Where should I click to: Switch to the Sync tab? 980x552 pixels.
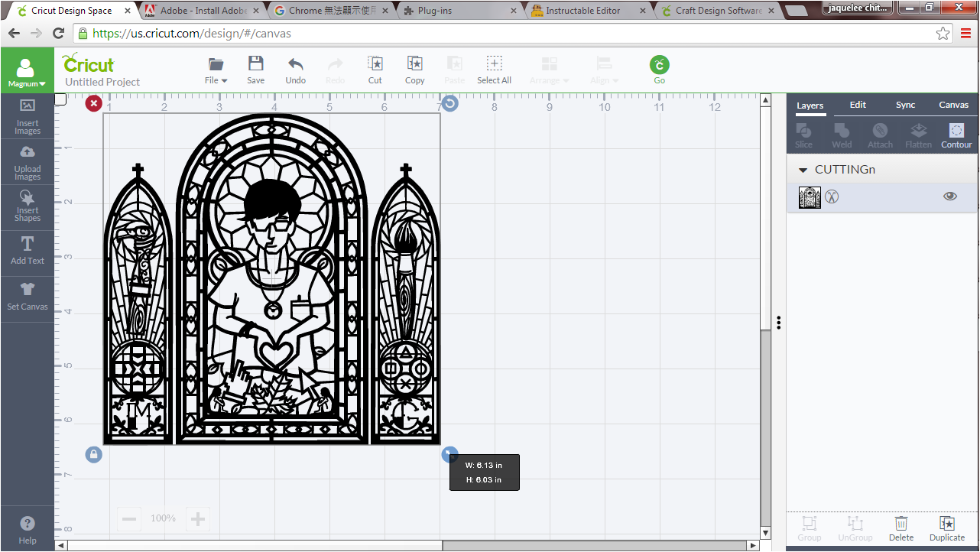click(x=906, y=105)
